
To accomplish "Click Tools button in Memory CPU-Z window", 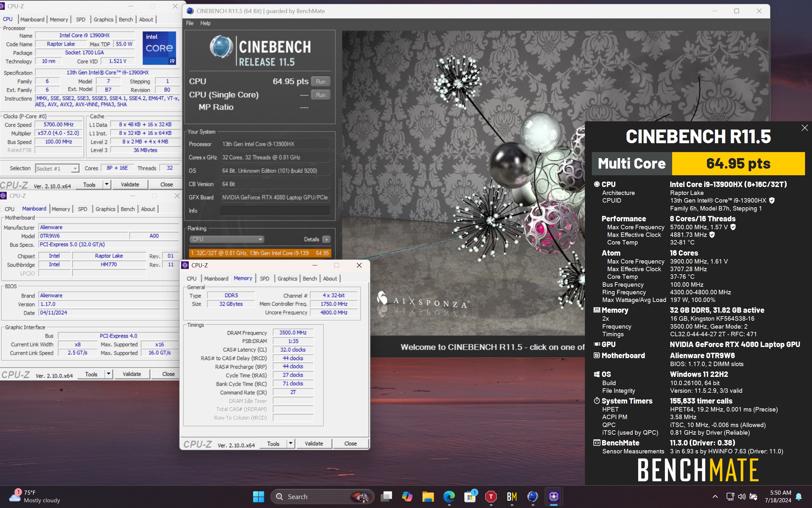I will [x=273, y=444].
